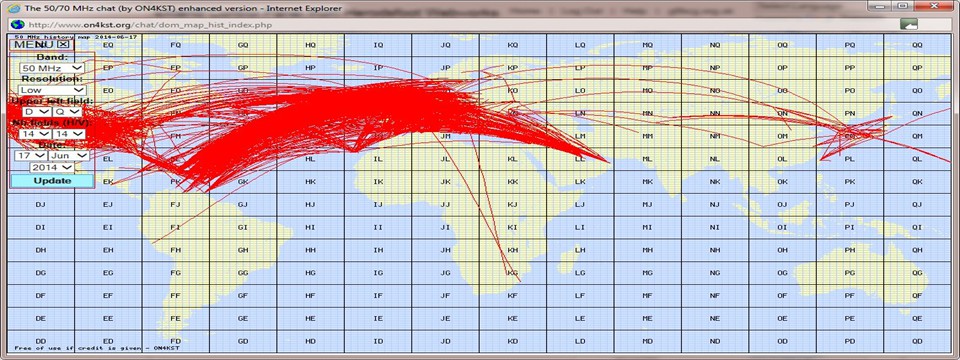This screenshot has height=360, width=960.
Task: Open the year dropdown showing 2014
Action: coord(52,167)
